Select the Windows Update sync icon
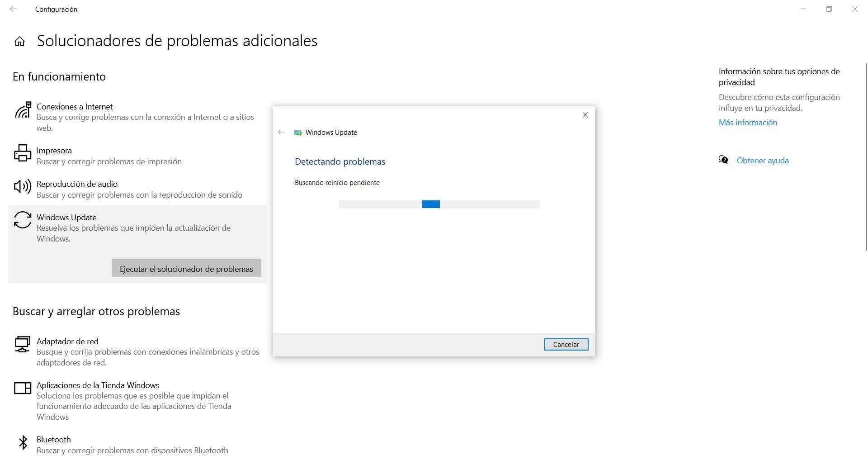This screenshot has height=460, width=868. [x=23, y=220]
